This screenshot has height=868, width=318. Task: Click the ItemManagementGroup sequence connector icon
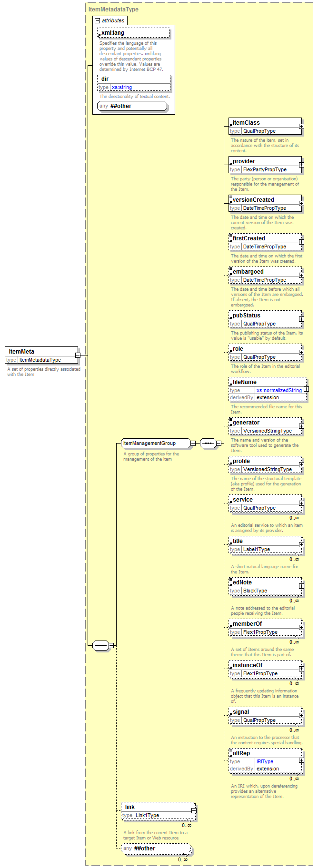click(208, 443)
